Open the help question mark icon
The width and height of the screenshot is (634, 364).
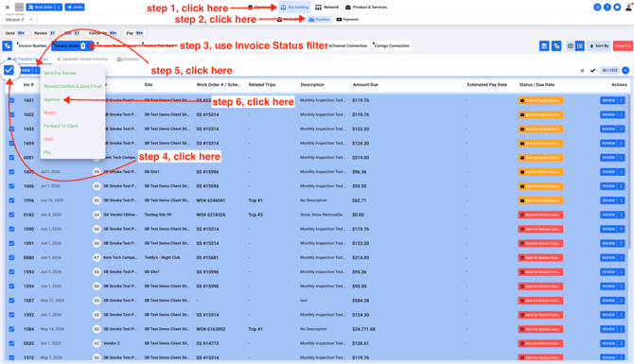tap(607, 8)
